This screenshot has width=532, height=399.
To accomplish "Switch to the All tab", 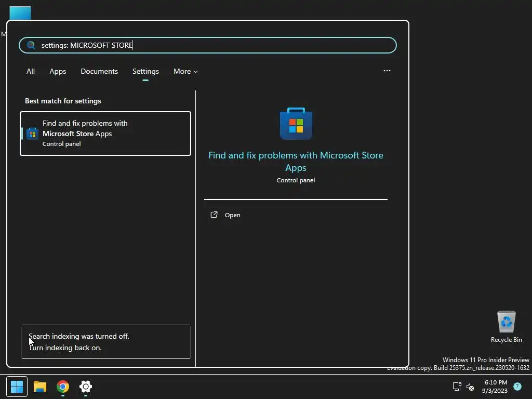I will 31,71.
